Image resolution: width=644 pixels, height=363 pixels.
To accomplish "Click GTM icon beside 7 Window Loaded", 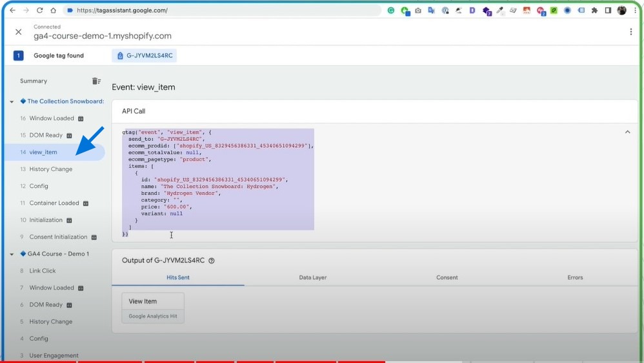I will 81,288.
